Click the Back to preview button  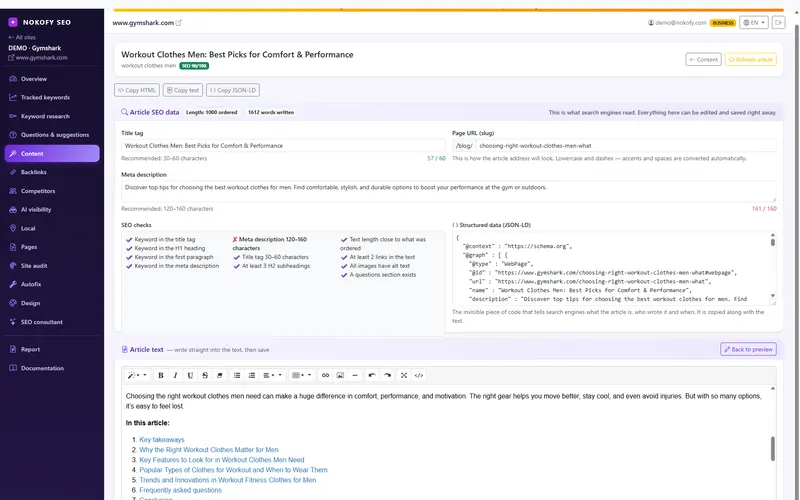pos(748,349)
